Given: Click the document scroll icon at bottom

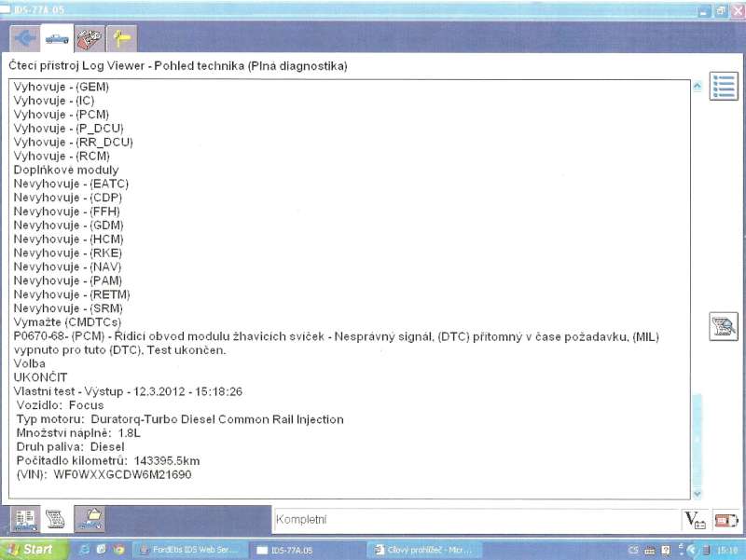Looking at the screenshot, I should (55, 519).
